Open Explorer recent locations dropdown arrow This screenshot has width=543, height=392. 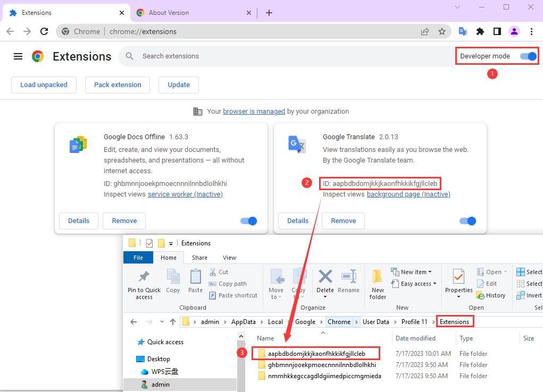coord(162,322)
